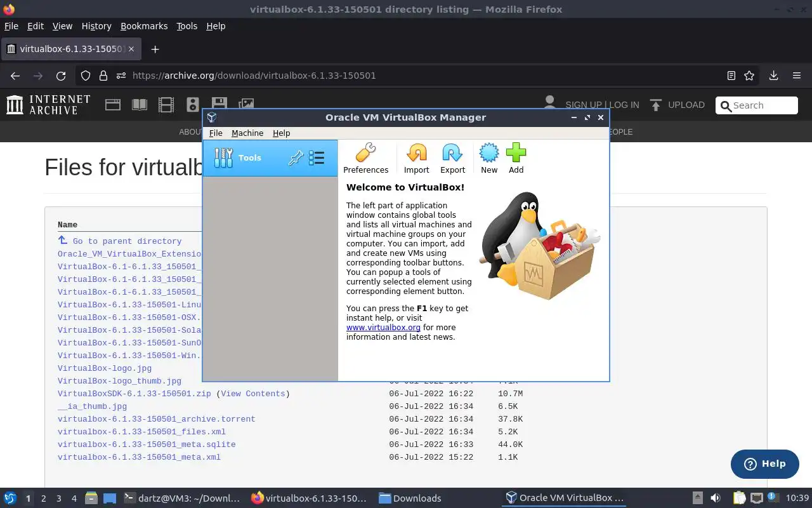Open VirtualBox Machine menu
Image resolution: width=812 pixels, height=508 pixels.
click(x=247, y=133)
